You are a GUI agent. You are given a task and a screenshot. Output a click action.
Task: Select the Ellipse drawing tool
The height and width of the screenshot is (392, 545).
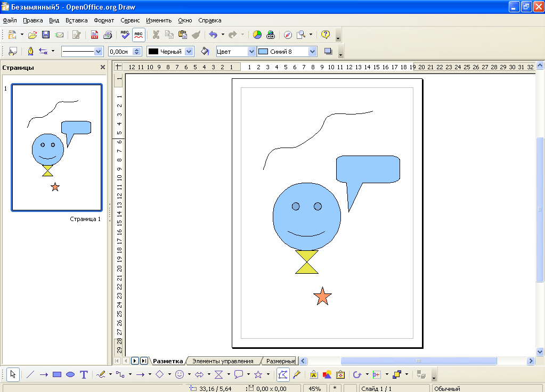click(x=70, y=375)
